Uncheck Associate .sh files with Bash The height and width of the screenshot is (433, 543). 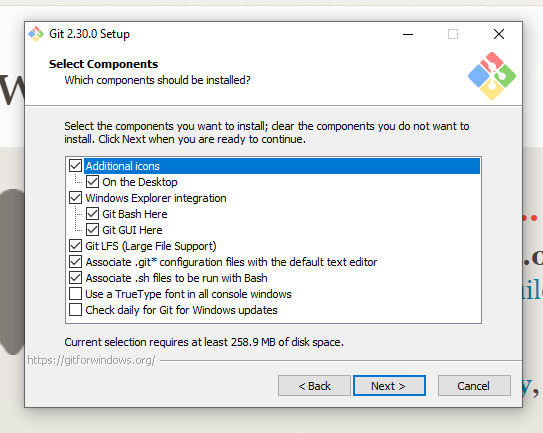pyautogui.click(x=75, y=278)
